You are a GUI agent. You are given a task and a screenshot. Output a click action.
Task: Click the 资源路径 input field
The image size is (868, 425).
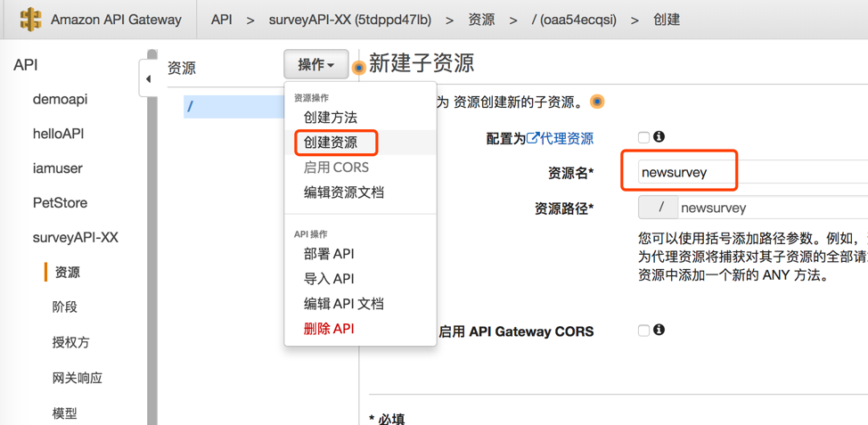(x=773, y=208)
